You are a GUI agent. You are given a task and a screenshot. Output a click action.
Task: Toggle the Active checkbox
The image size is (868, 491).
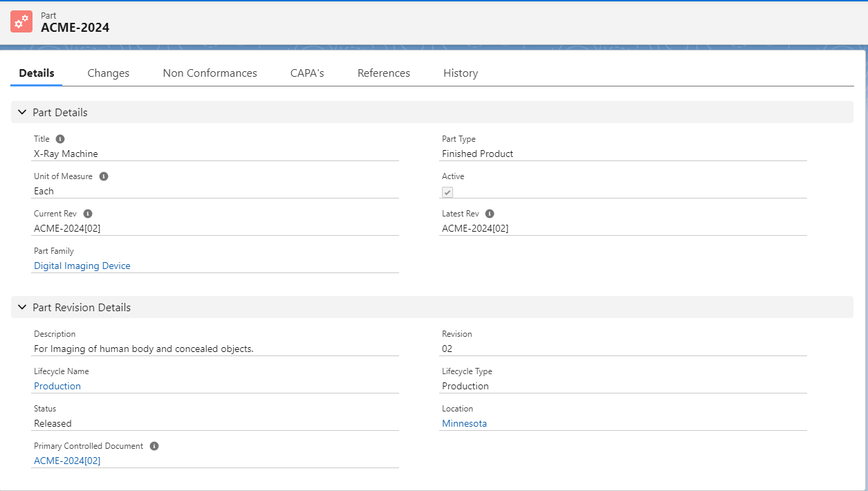(447, 192)
